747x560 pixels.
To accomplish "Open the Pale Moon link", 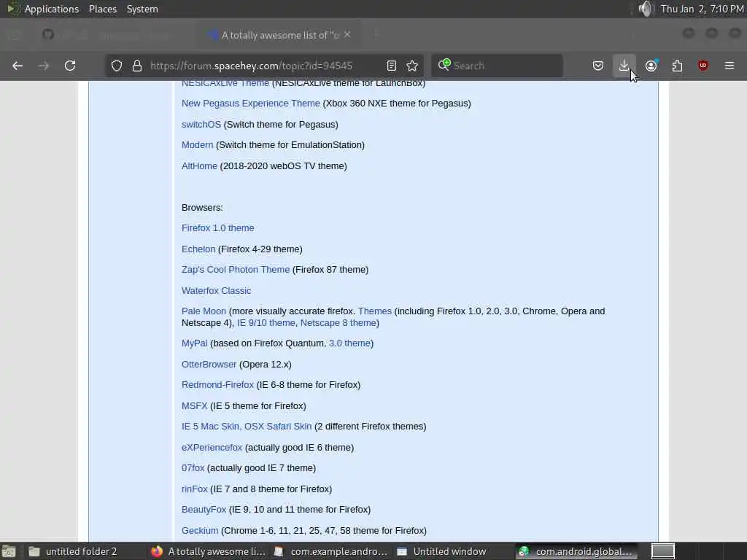I will click(x=204, y=311).
